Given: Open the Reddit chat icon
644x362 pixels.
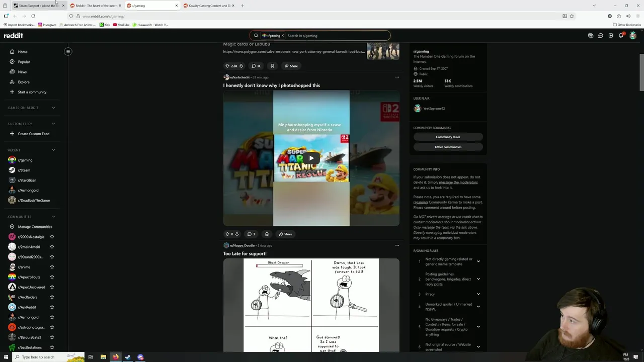Looking at the screenshot, I should coord(601,36).
